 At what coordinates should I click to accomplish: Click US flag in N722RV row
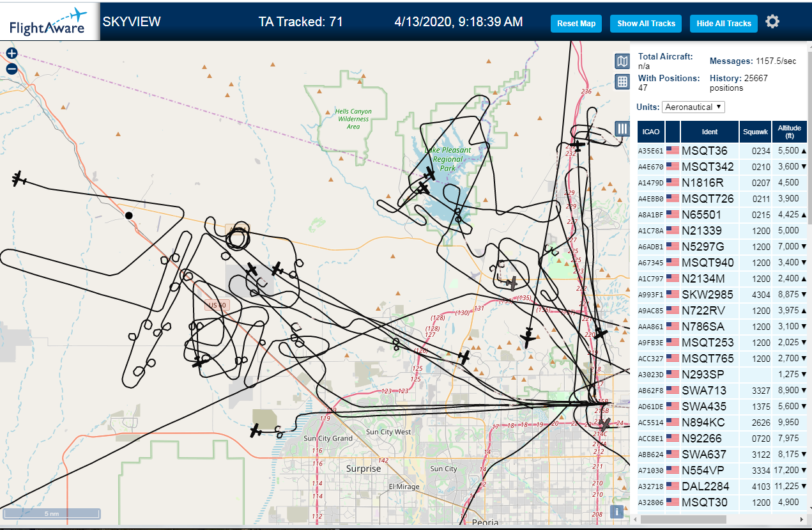click(673, 310)
